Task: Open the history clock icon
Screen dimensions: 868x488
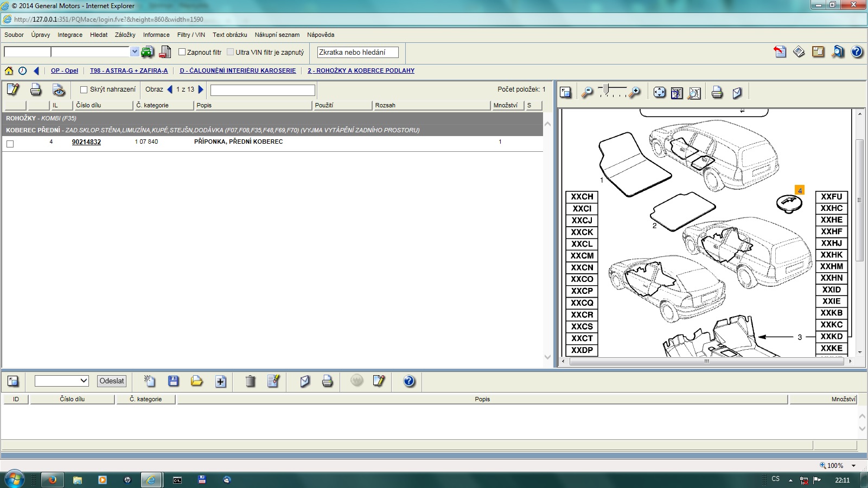Action: (x=22, y=70)
